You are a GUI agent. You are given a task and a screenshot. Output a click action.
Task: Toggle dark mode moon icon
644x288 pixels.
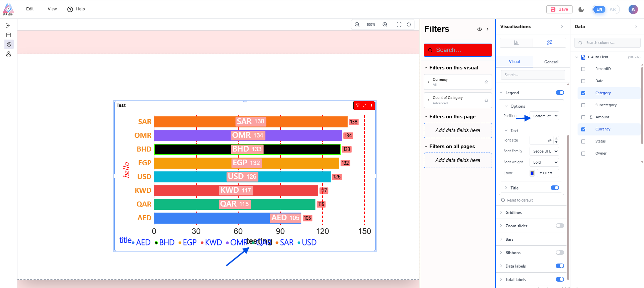581,9
